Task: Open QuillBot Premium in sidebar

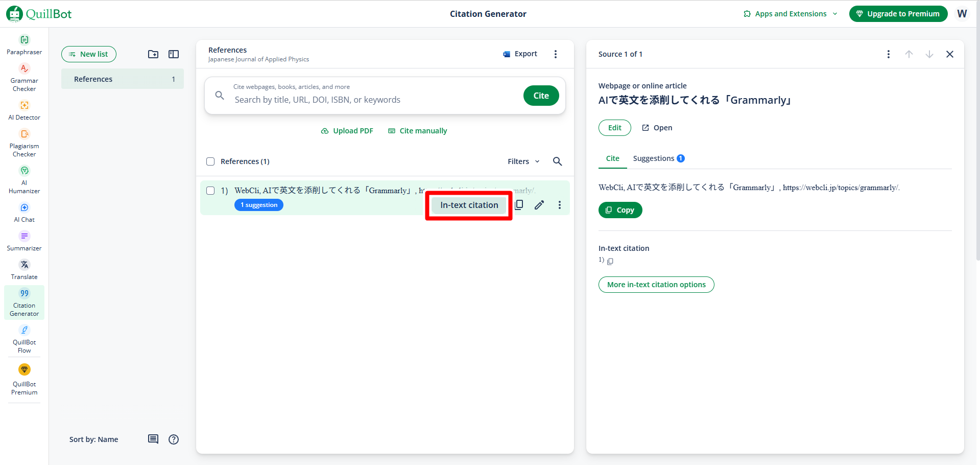Action: (x=24, y=379)
